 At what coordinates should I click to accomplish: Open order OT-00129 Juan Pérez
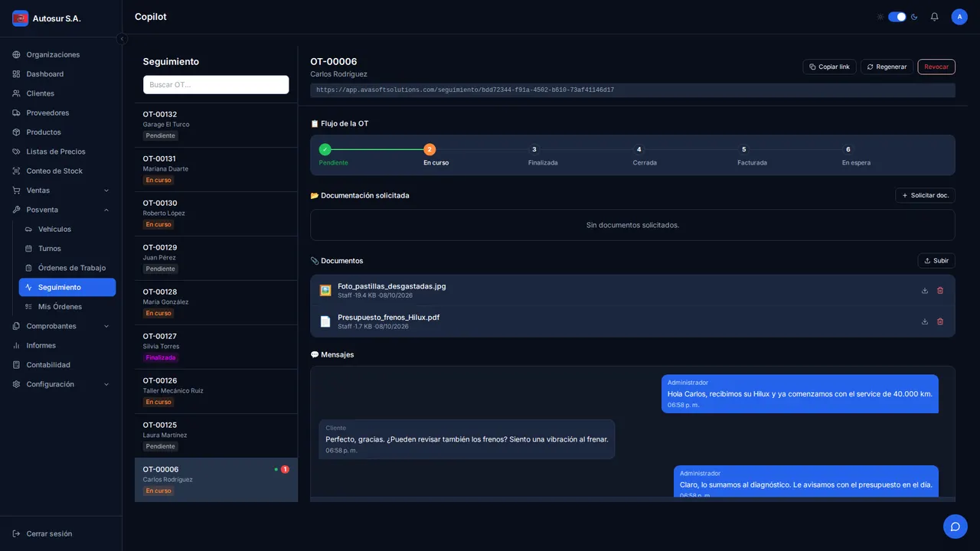(216, 258)
